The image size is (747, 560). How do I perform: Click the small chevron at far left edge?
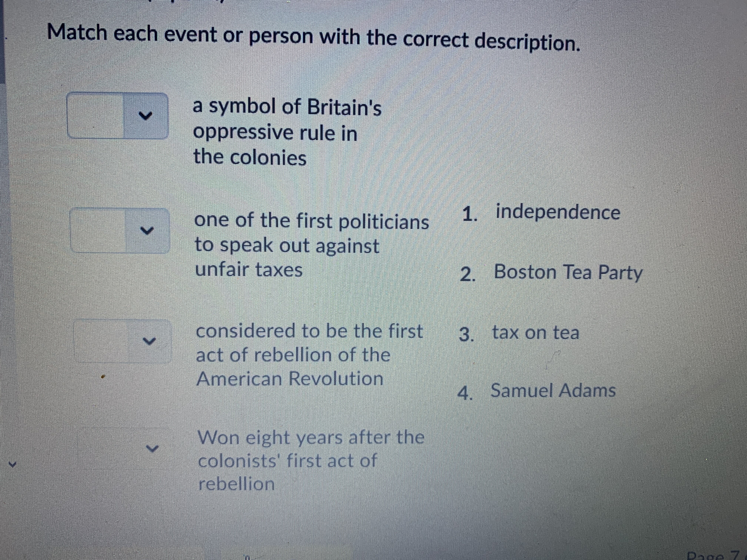13,465
